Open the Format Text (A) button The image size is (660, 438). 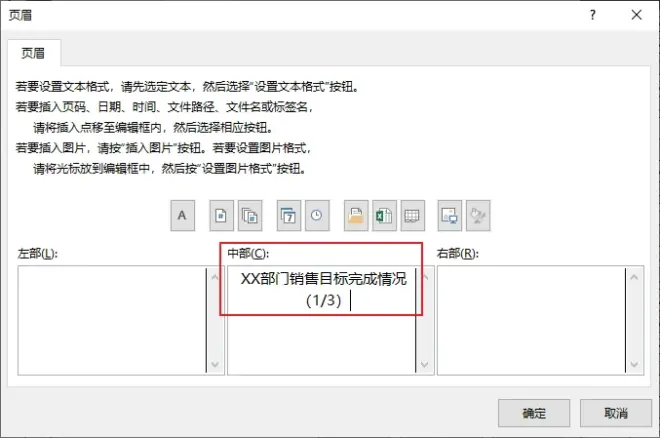182,215
